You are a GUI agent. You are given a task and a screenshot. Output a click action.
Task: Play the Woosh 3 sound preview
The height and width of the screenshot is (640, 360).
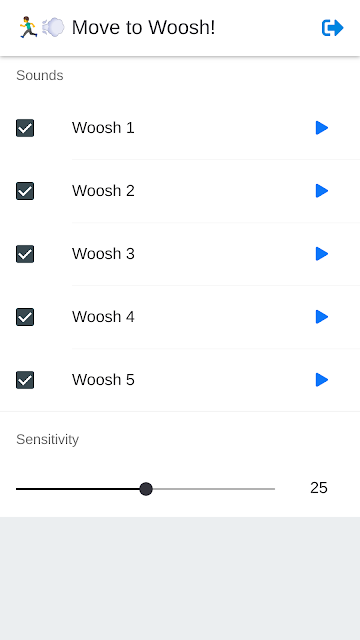pyautogui.click(x=322, y=254)
